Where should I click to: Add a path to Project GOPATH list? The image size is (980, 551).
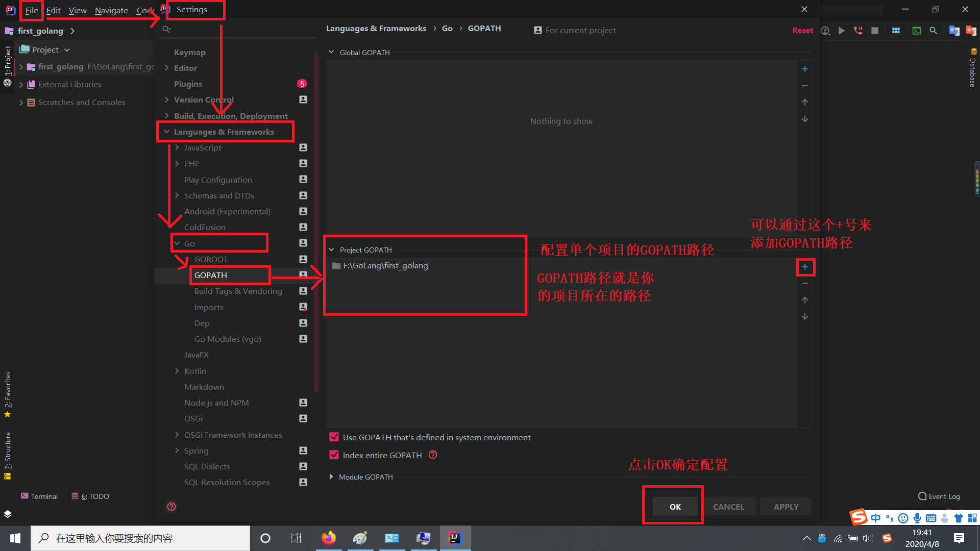point(805,267)
